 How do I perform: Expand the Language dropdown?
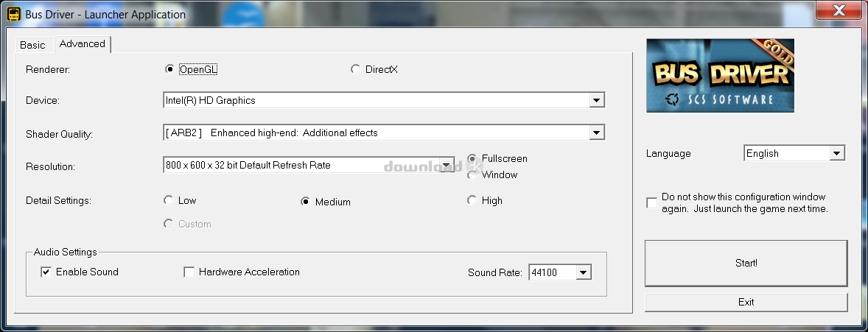tap(836, 153)
